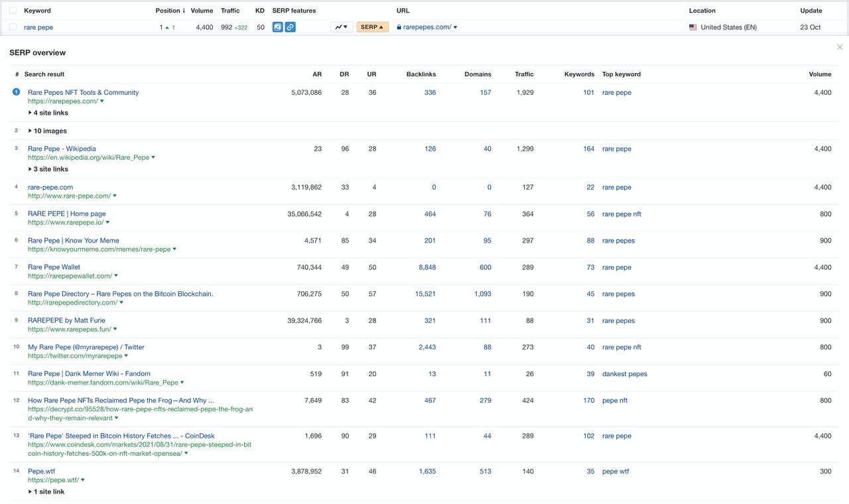Close the SERP overview panel
The image size is (849, 504).
(x=840, y=47)
